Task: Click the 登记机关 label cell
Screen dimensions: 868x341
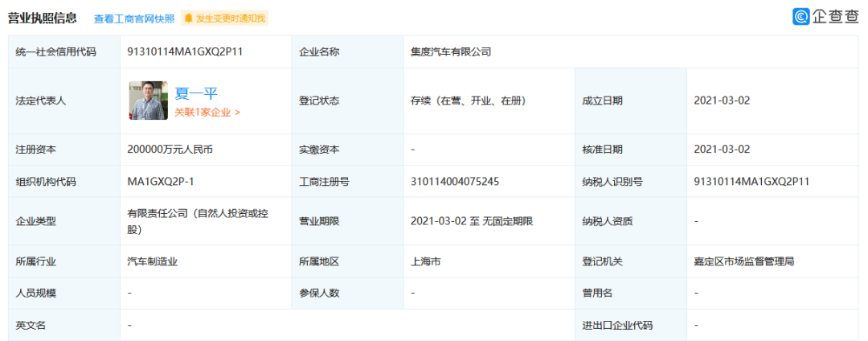Action: (631, 261)
